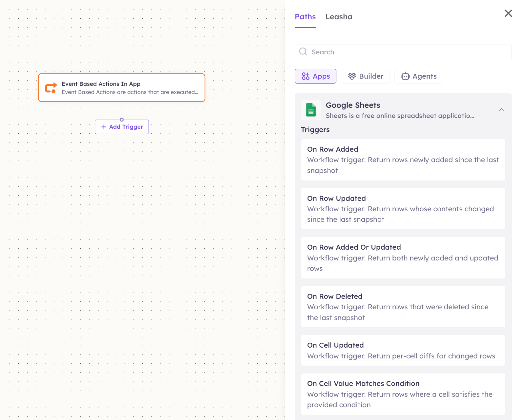Close the side panel with the X icon

click(x=508, y=13)
